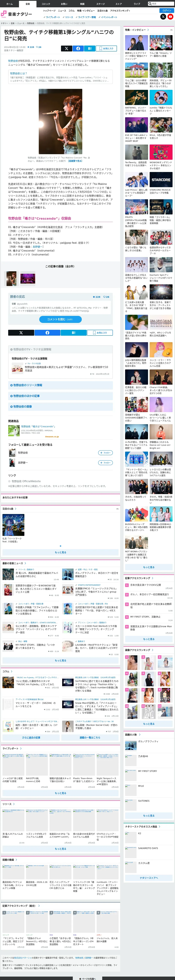Open the MY FIRST STORY、活動休止 ranking entry

click(145, 617)
